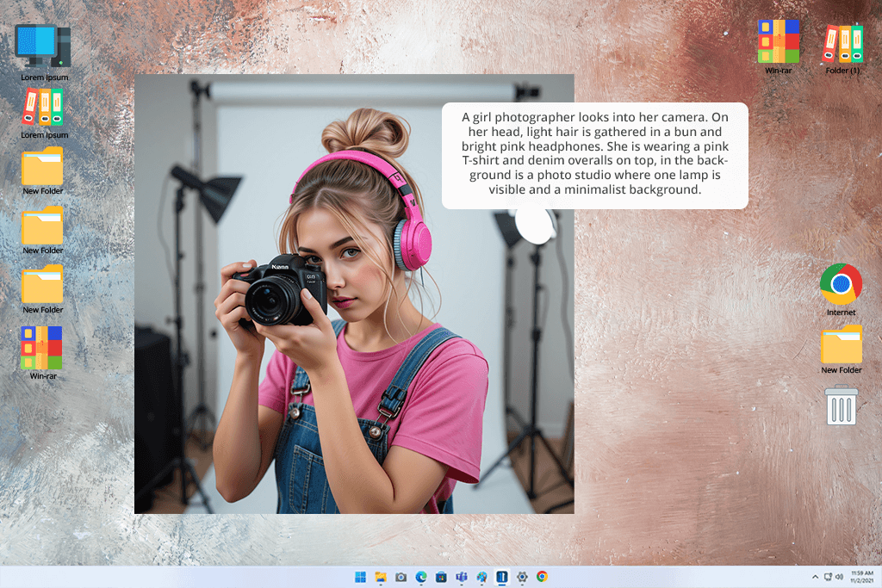The height and width of the screenshot is (588, 882).
Task: Open the Folder (1) binders icon
Action: pos(842,43)
